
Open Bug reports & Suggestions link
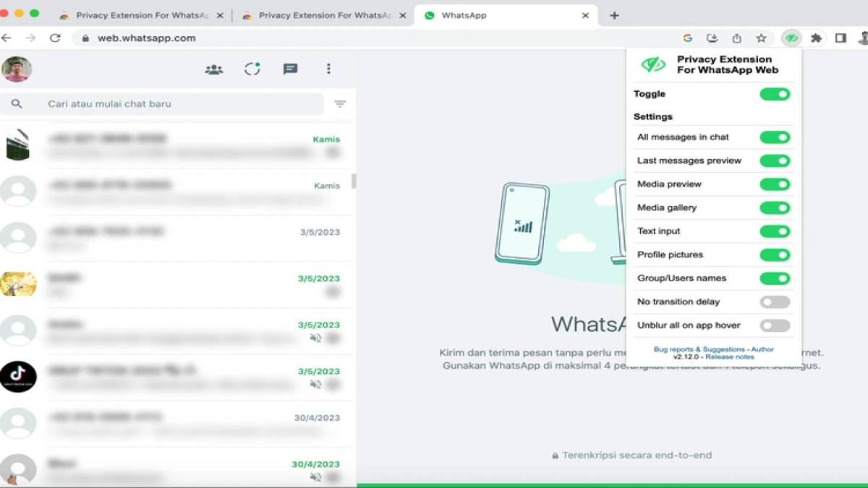699,349
